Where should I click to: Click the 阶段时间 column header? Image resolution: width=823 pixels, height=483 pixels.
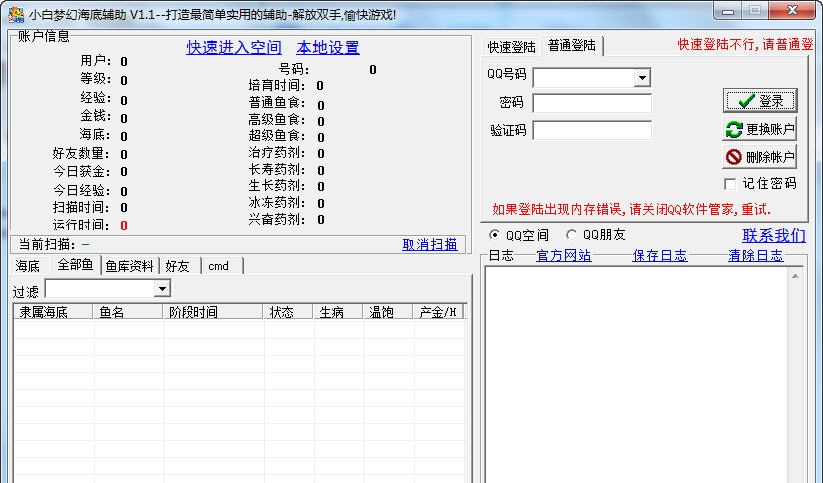(x=213, y=312)
